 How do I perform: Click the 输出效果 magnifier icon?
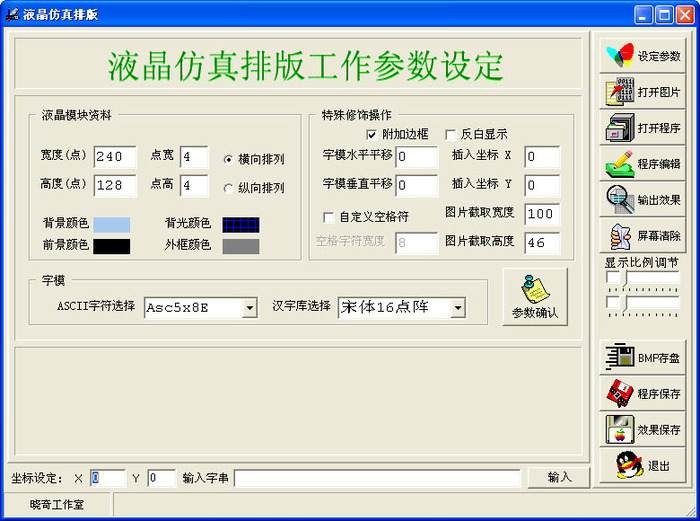pos(642,199)
